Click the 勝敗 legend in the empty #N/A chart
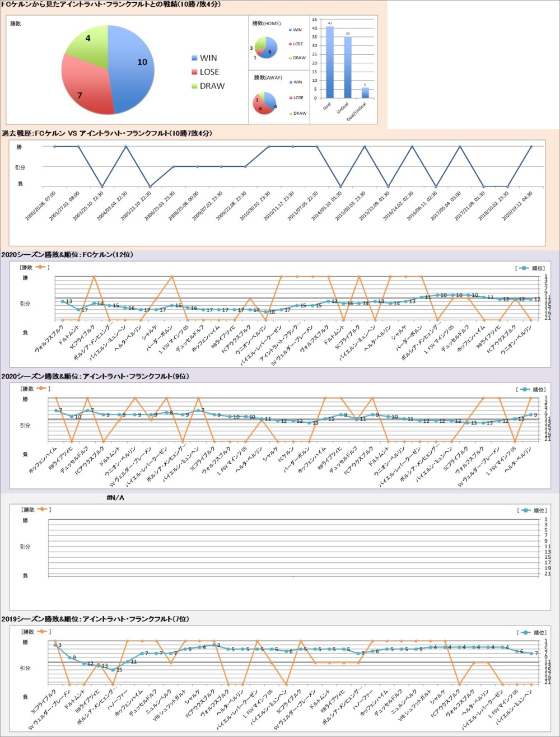 (x=35, y=510)
